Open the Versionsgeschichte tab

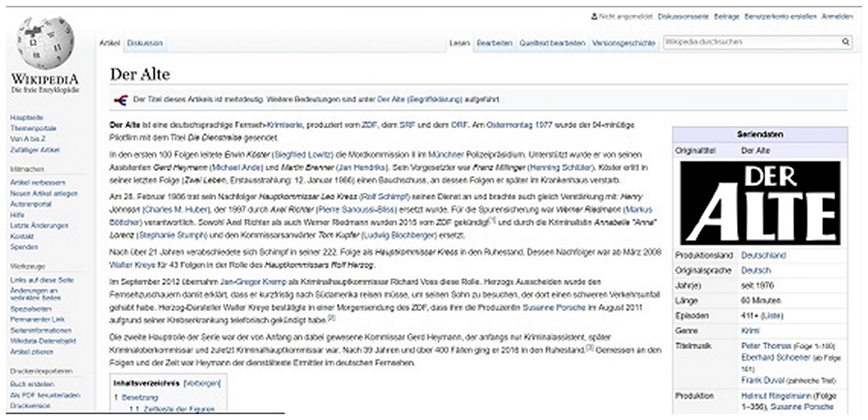623,43
